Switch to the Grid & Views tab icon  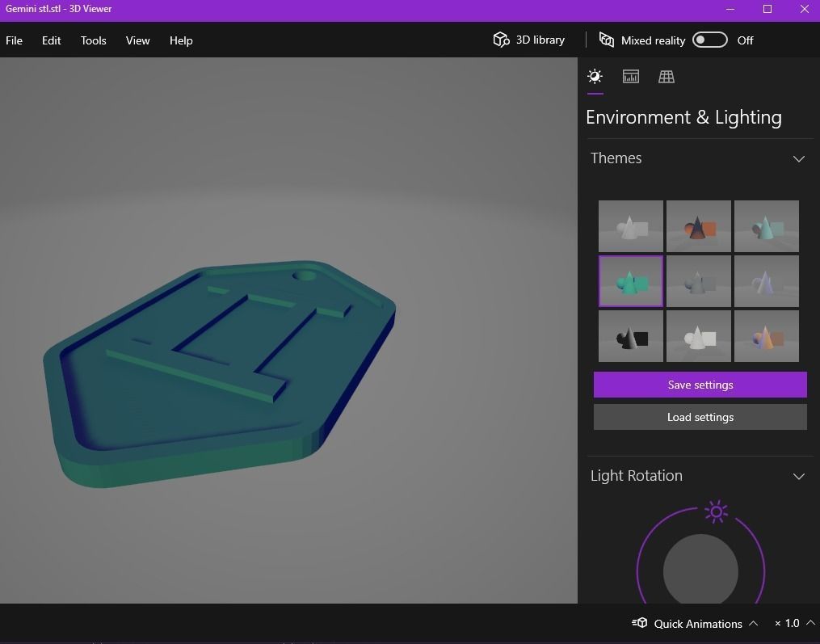click(x=667, y=77)
